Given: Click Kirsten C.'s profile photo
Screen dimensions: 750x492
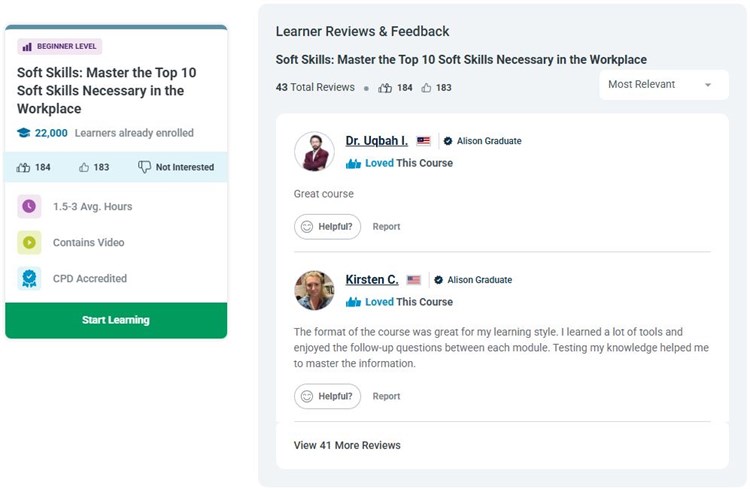Looking at the screenshot, I should pyautogui.click(x=314, y=290).
